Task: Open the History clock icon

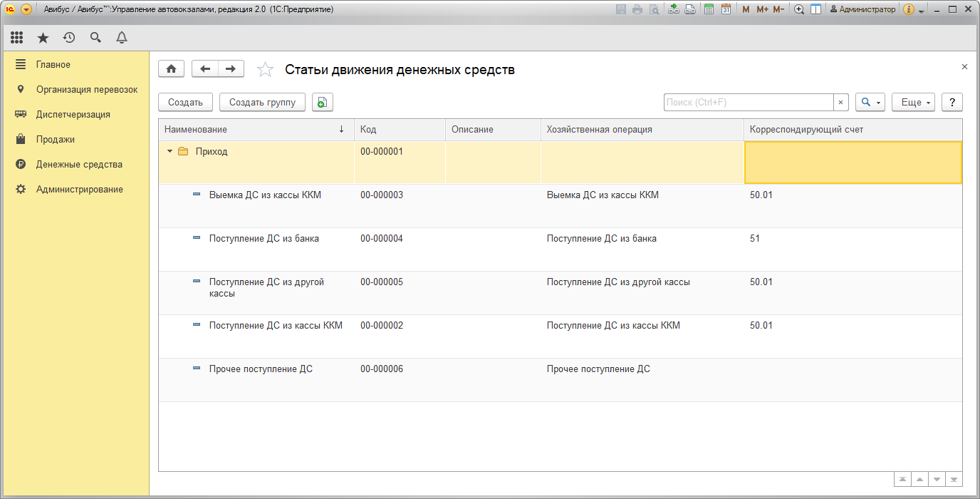Action: coord(69,38)
